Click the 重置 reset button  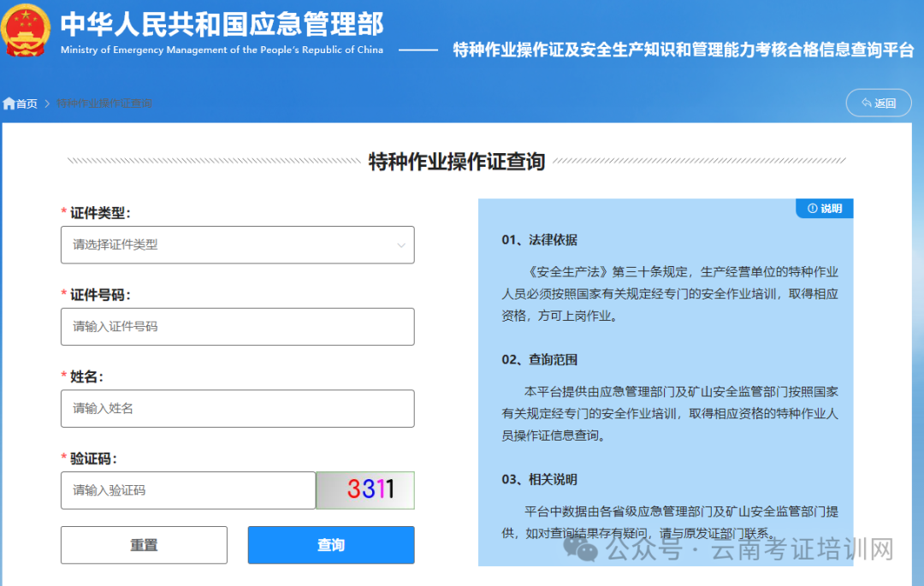tap(144, 545)
